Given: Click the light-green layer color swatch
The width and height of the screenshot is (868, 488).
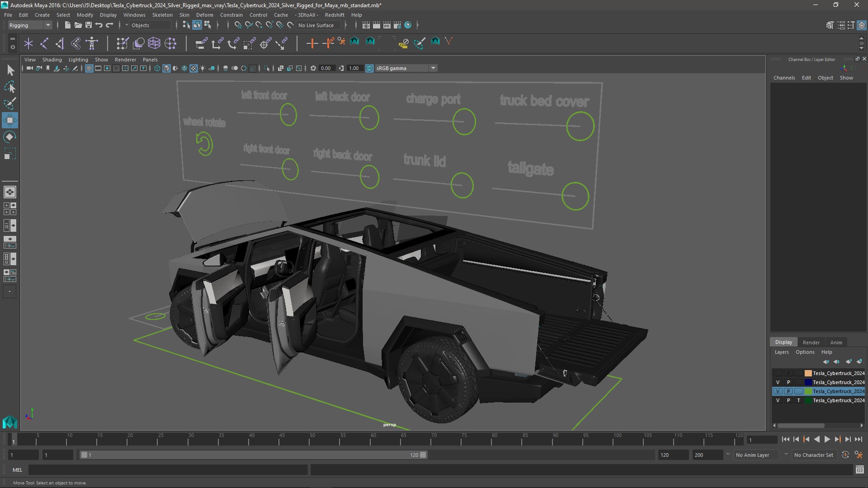Looking at the screenshot, I should [808, 391].
